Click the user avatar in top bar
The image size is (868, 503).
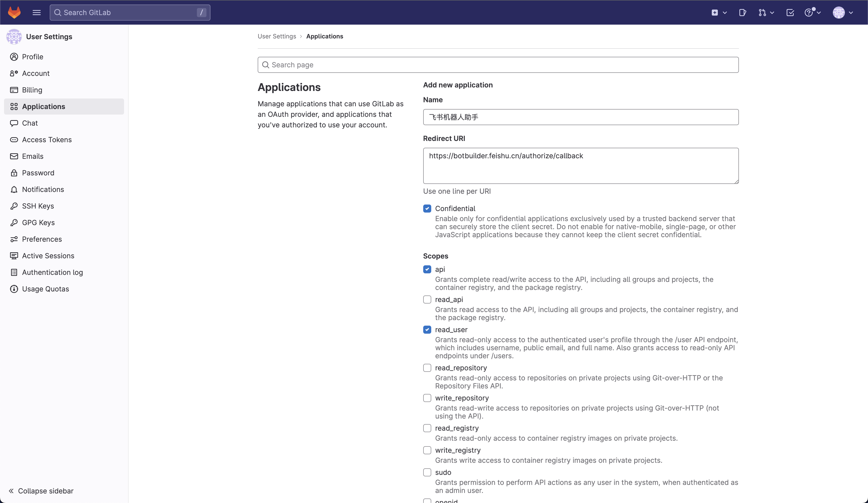point(839,12)
